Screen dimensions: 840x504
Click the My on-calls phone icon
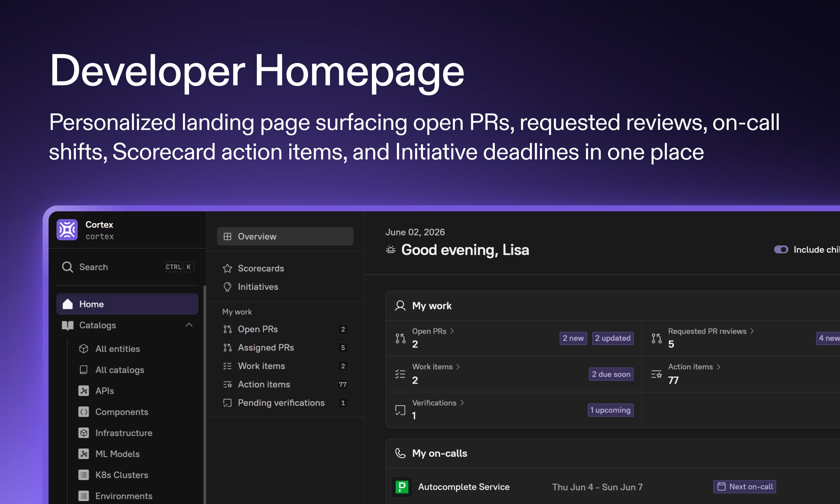pyautogui.click(x=400, y=453)
